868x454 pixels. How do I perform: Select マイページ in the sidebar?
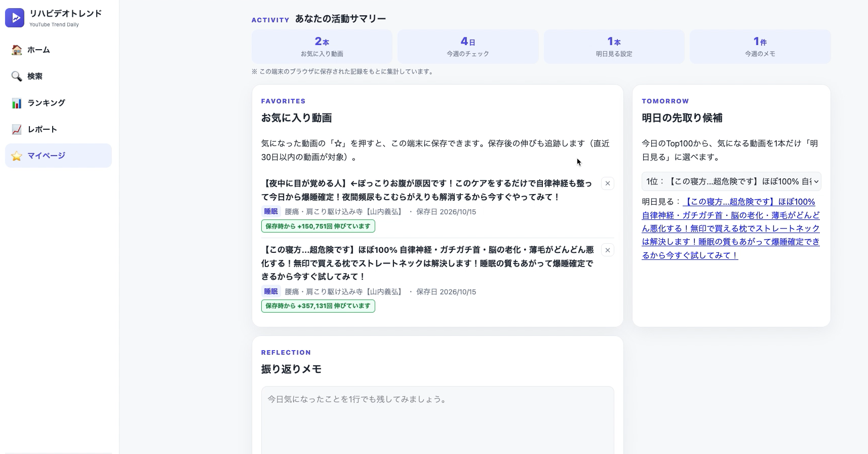click(x=58, y=156)
